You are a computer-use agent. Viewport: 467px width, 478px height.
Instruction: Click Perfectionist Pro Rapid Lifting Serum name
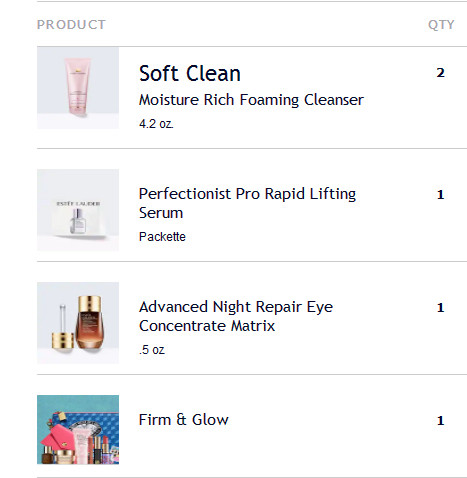[247, 203]
